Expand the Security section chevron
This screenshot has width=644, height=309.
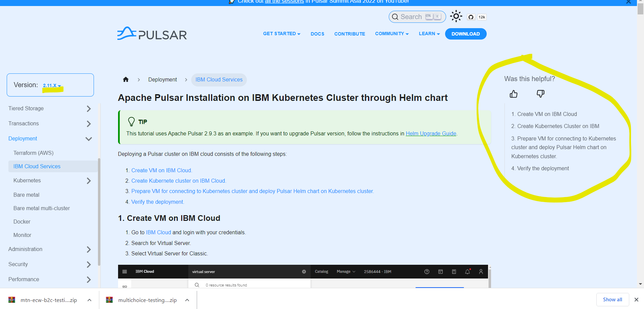(89, 264)
